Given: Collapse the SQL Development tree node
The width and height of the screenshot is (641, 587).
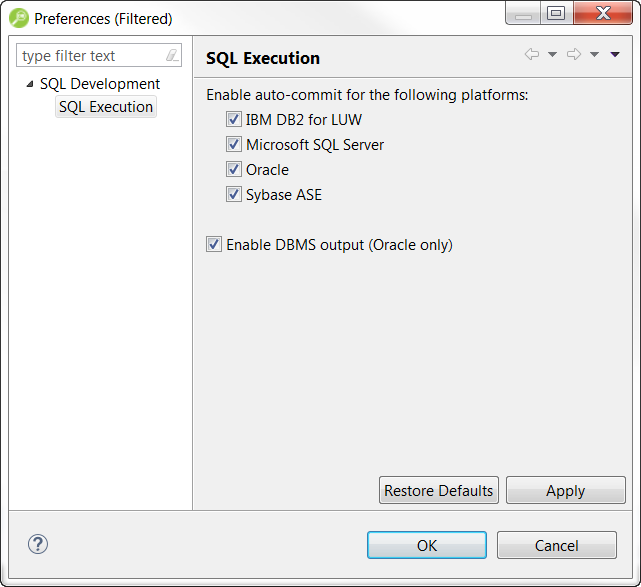Looking at the screenshot, I should 29,84.
